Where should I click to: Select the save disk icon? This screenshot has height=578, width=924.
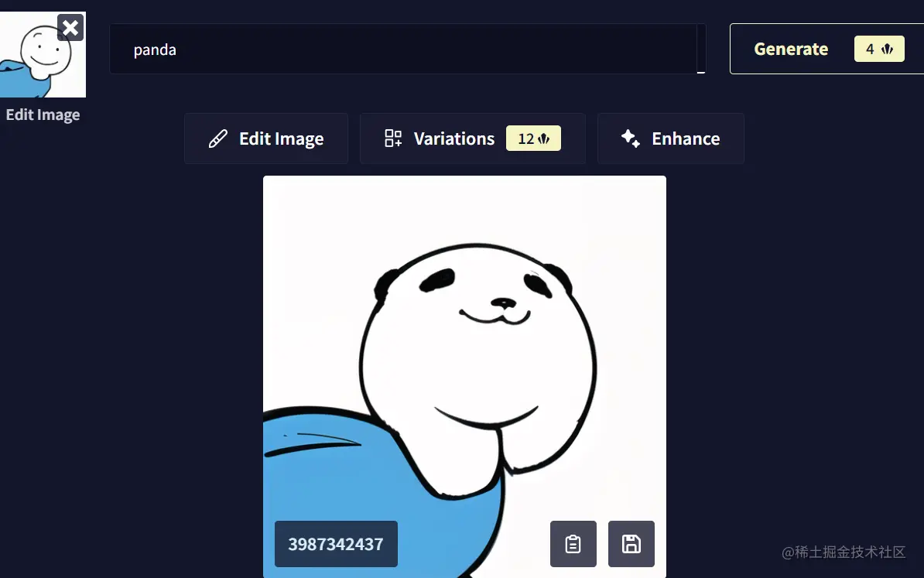pos(631,544)
